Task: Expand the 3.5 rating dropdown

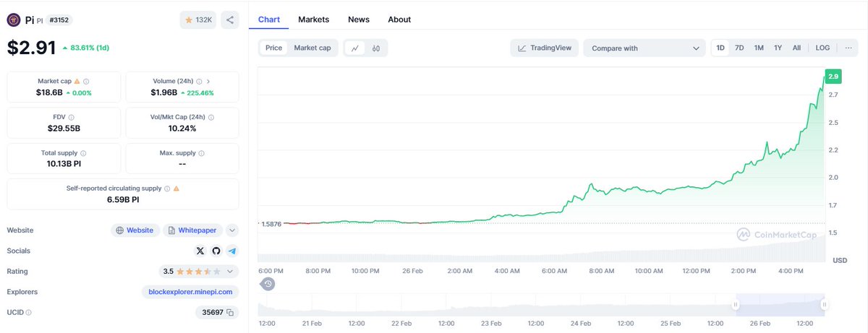Action: pyautogui.click(x=198, y=272)
